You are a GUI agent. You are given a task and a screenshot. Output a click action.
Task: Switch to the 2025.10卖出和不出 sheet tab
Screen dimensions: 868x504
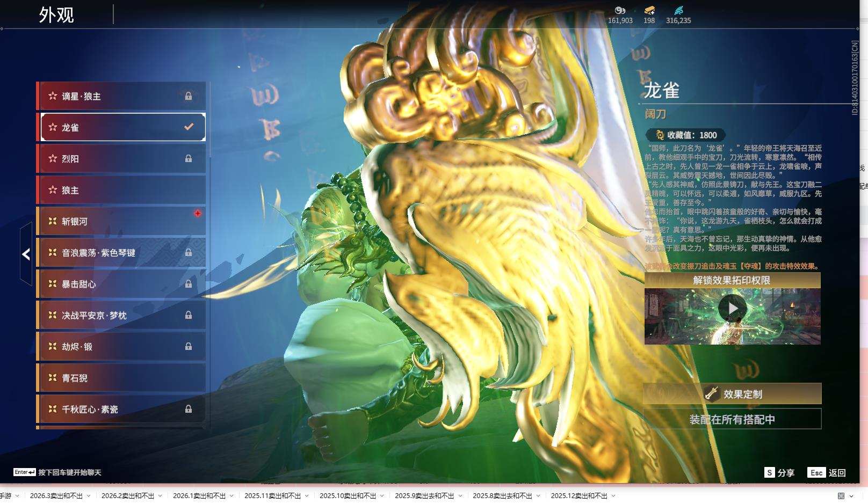click(x=348, y=496)
